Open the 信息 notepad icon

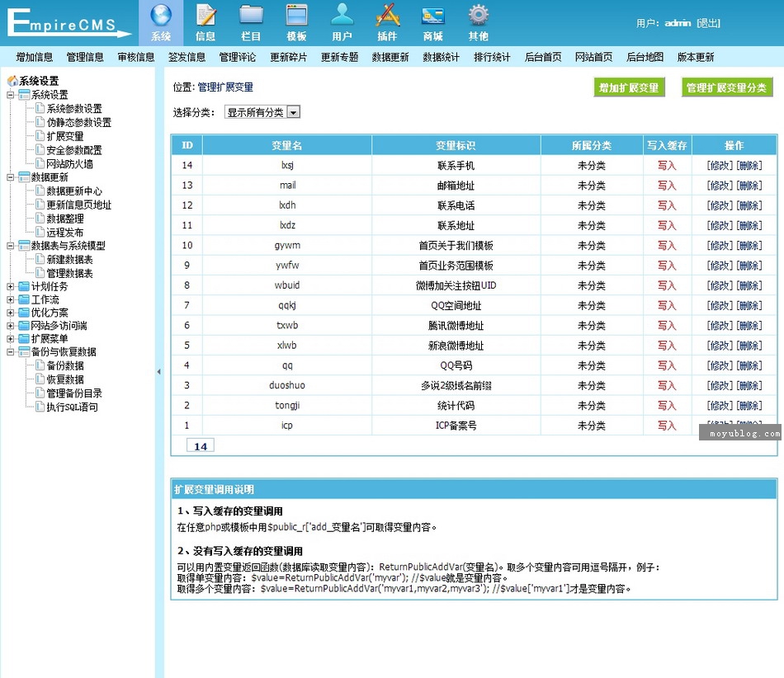205,16
